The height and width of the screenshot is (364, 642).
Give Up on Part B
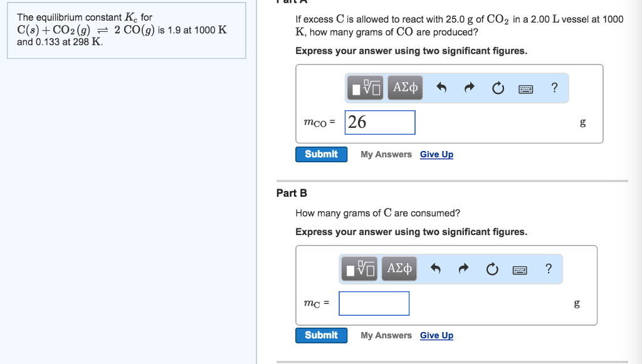pos(436,335)
